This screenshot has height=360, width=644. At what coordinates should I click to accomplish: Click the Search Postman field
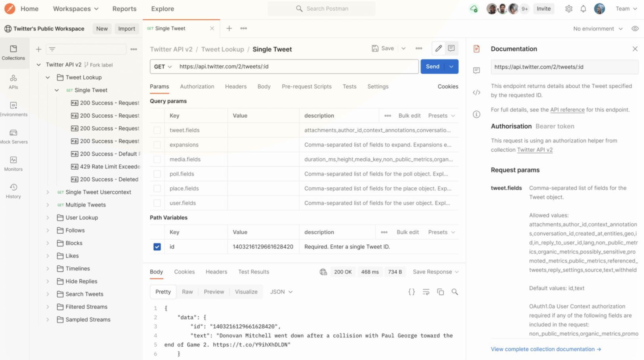[321, 9]
